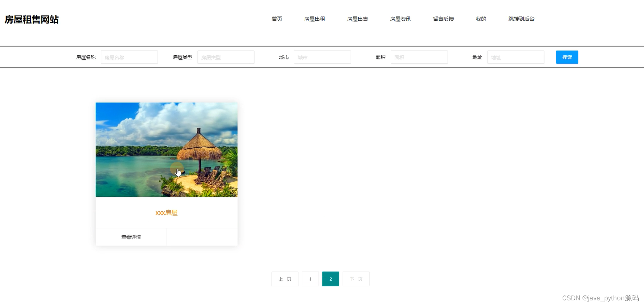Click the 城市 field label
Screen dimensions: 644x305
284,57
